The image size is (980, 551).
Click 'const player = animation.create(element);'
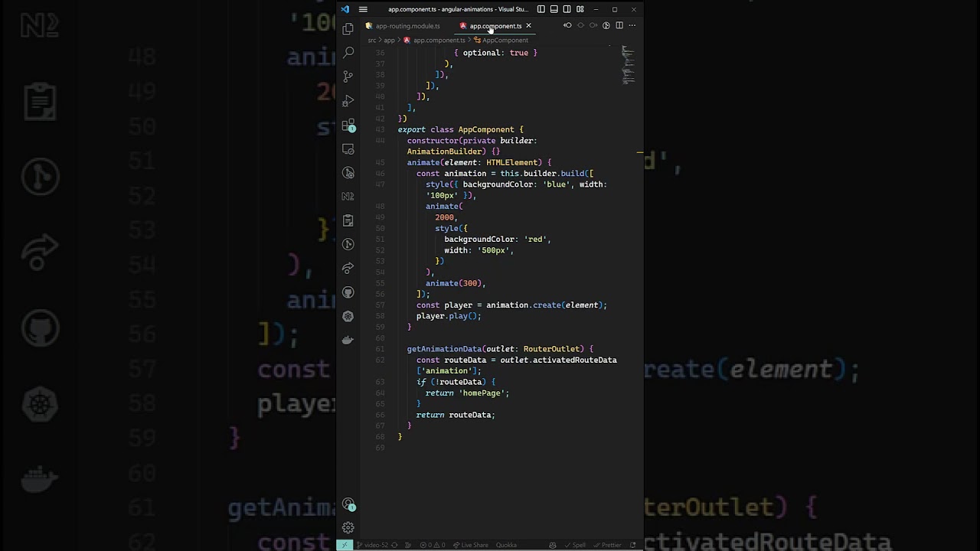point(511,305)
